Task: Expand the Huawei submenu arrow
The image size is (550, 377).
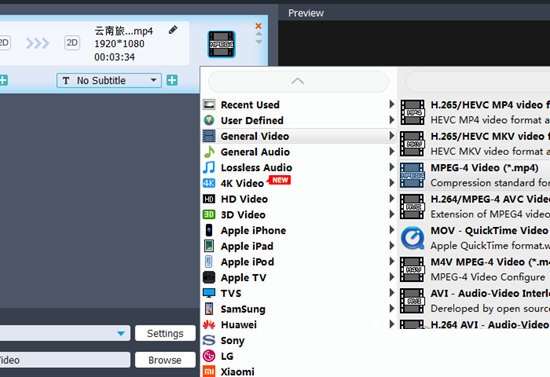Action: point(391,324)
